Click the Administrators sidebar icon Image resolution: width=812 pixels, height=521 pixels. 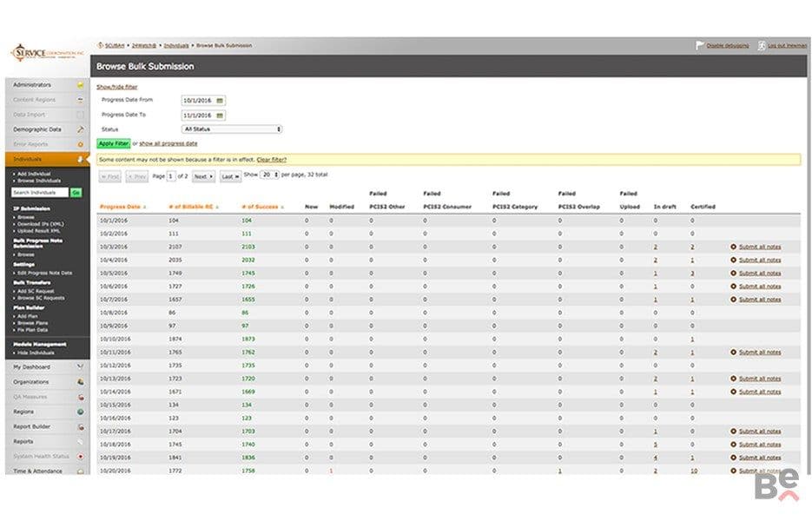[80, 85]
